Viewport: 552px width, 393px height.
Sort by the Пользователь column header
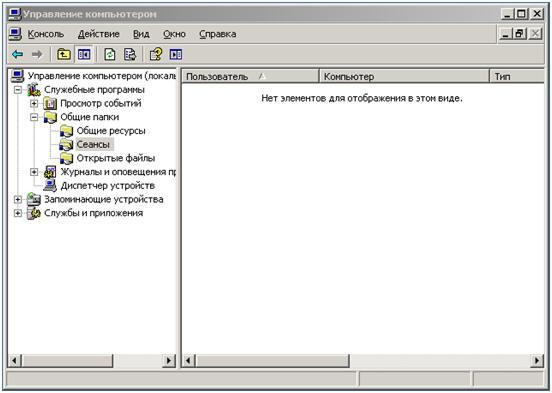coord(250,76)
